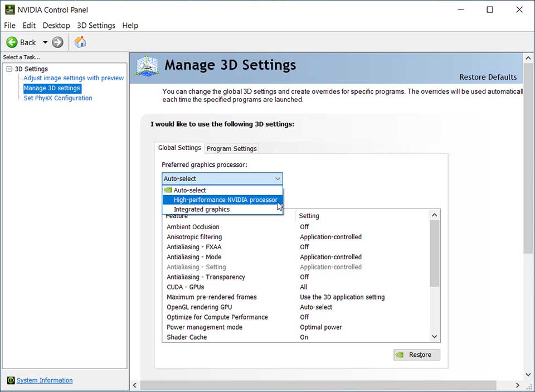535x392 pixels.
Task: Open the Home icon in the toolbar
Action: [x=80, y=42]
